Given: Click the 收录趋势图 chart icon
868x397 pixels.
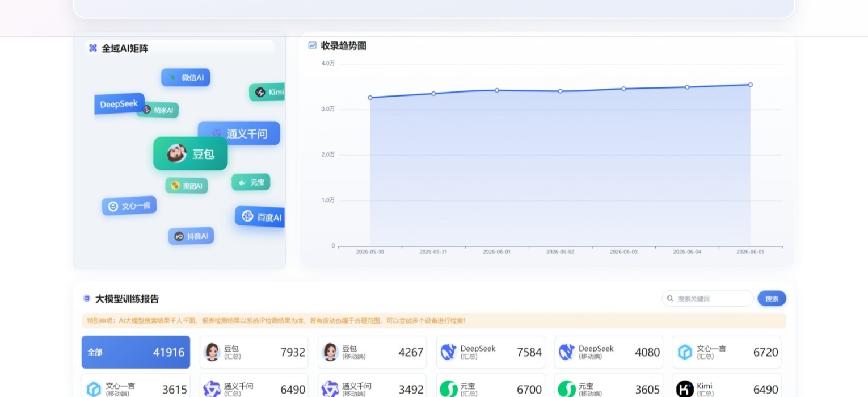Looking at the screenshot, I should [312, 45].
